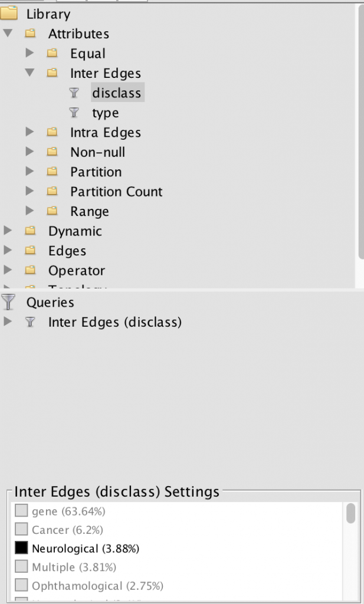The width and height of the screenshot is (364, 604).
Task: Click the disclass filter funnel icon
Action: [x=74, y=93]
